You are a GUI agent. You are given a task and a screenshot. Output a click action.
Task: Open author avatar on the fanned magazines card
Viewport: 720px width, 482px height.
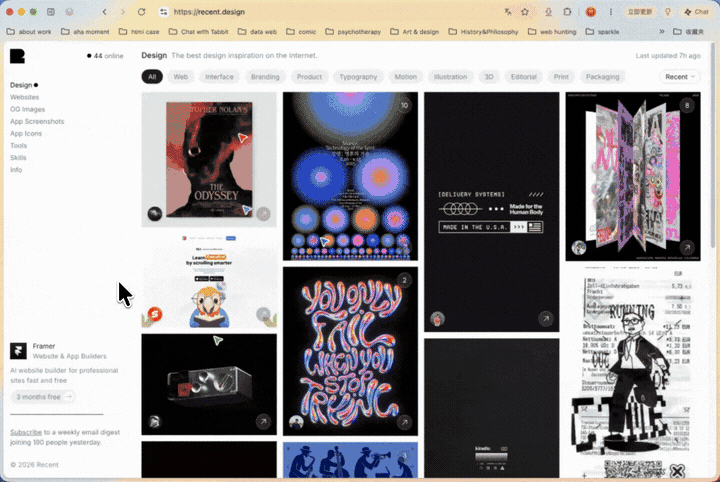pyautogui.click(x=579, y=247)
